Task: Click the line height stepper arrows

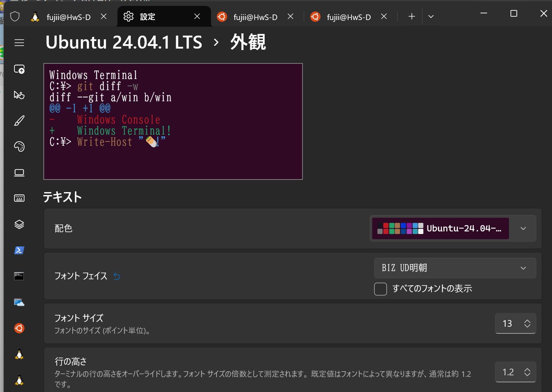Action: 527,372
